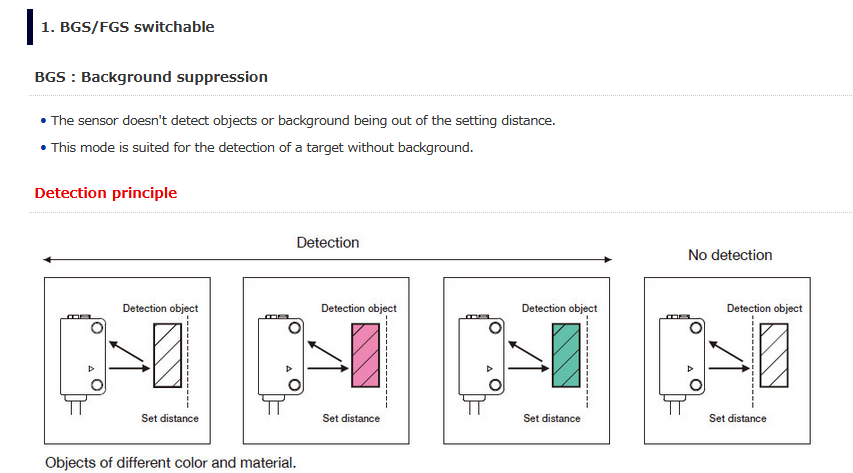This screenshot has height=473, width=853.
Task: Click the first bullet sentence about setting distance
Action: [x=303, y=120]
